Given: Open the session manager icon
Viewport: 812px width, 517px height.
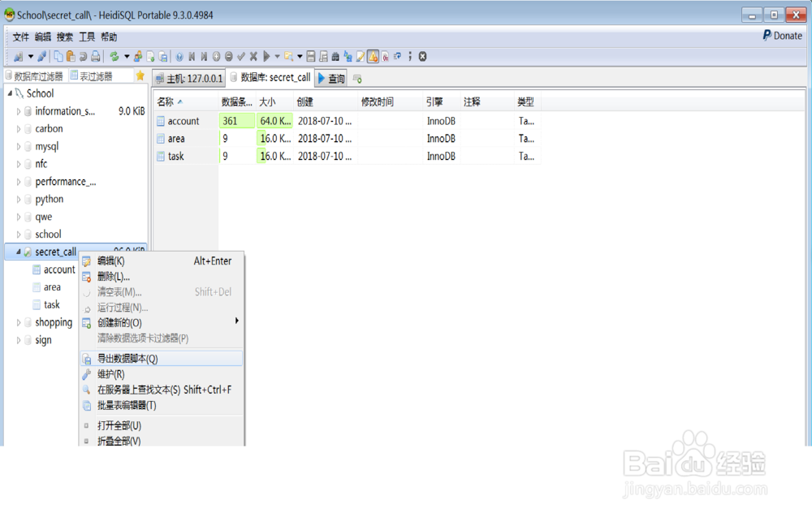Looking at the screenshot, I should tap(19, 56).
